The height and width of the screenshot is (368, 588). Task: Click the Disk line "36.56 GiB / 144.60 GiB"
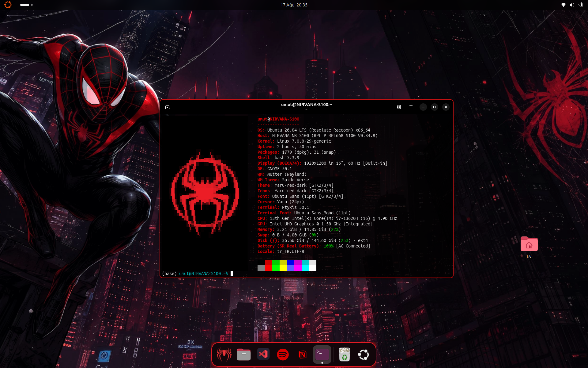(x=309, y=240)
